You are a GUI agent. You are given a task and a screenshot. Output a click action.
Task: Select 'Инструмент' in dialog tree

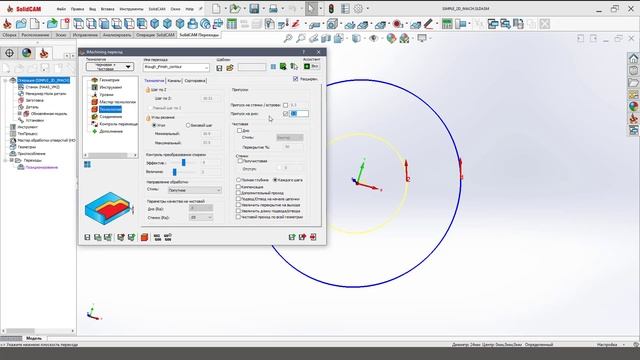click(x=111, y=87)
